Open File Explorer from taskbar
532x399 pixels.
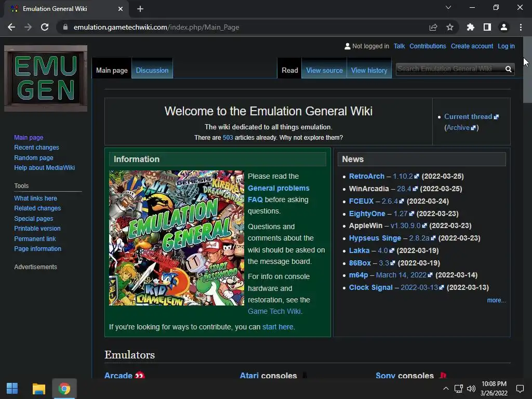[x=38, y=389]
